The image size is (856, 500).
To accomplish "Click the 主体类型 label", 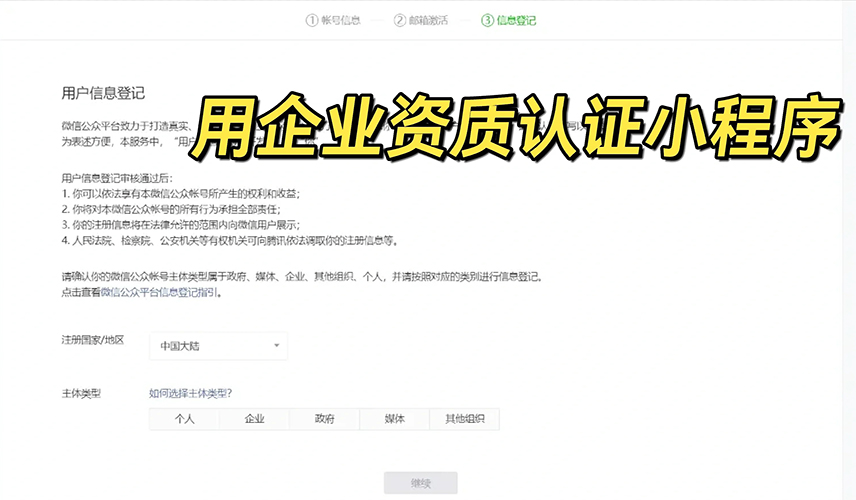I will point(81,394).
